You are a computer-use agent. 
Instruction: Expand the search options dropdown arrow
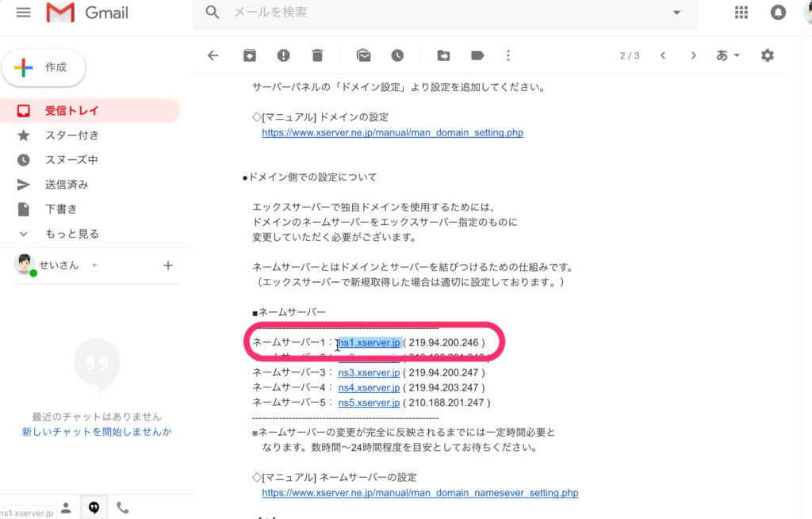(x=676, y=13)
